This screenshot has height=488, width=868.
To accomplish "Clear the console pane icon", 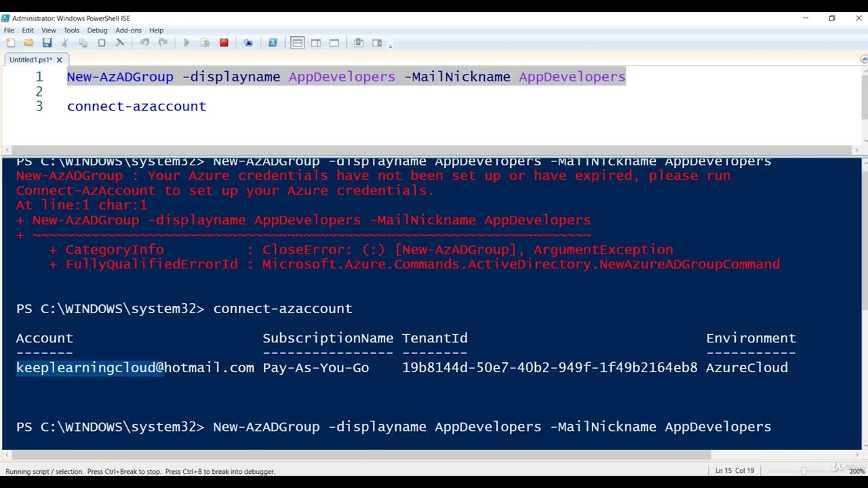I will click(x=120, y=43).
